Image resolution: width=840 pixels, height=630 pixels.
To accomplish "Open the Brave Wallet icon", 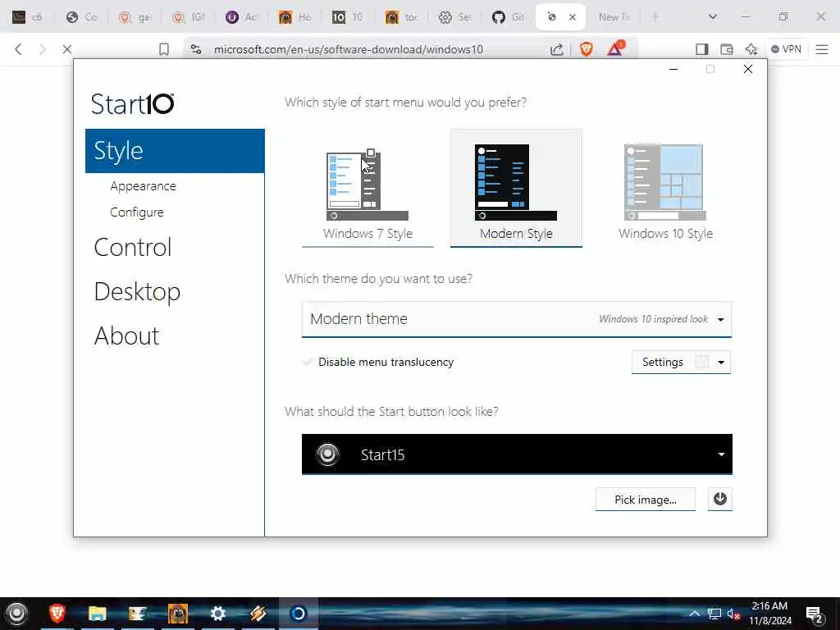I will [x=727, y=49].
